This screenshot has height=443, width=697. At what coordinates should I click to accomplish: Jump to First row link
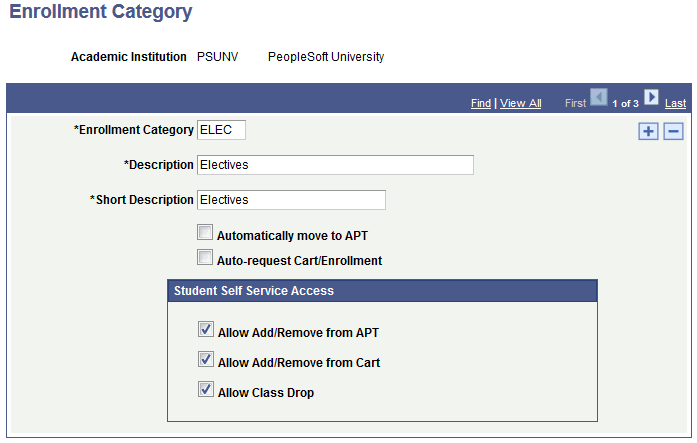coord(575,103)
